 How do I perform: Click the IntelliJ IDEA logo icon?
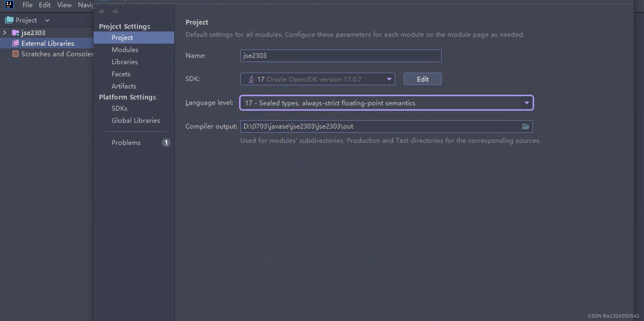pyautogui.click(x=9, y=4)
